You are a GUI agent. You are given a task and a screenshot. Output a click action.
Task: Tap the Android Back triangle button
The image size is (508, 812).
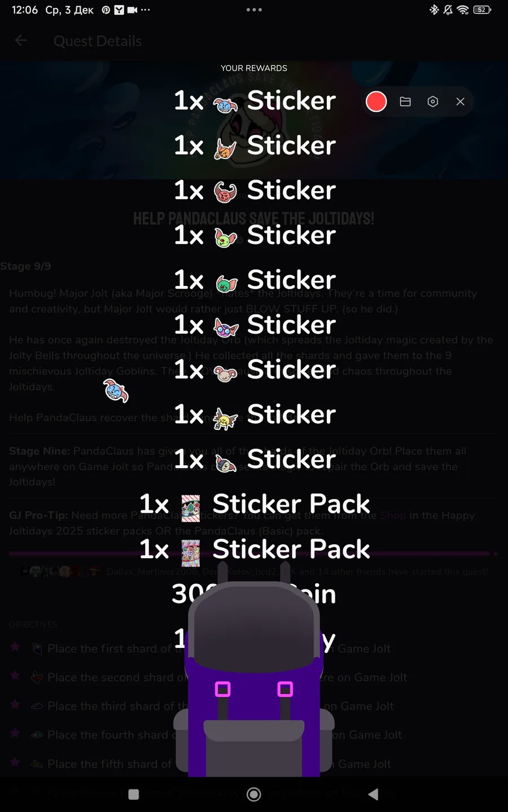[373, 795]
